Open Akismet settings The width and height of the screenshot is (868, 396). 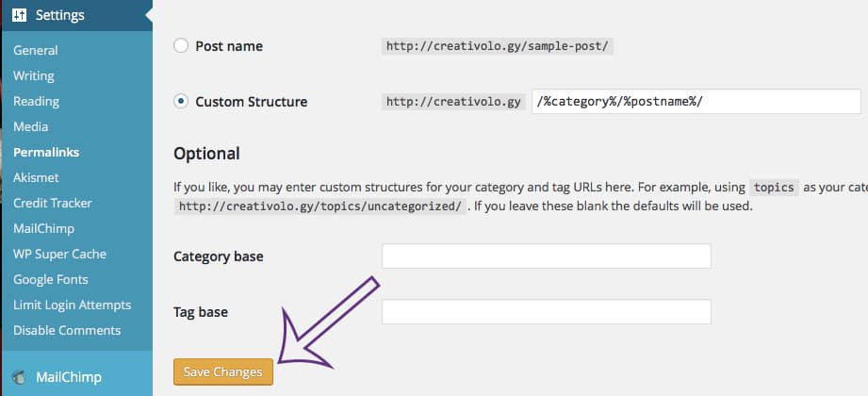(36, 177)
